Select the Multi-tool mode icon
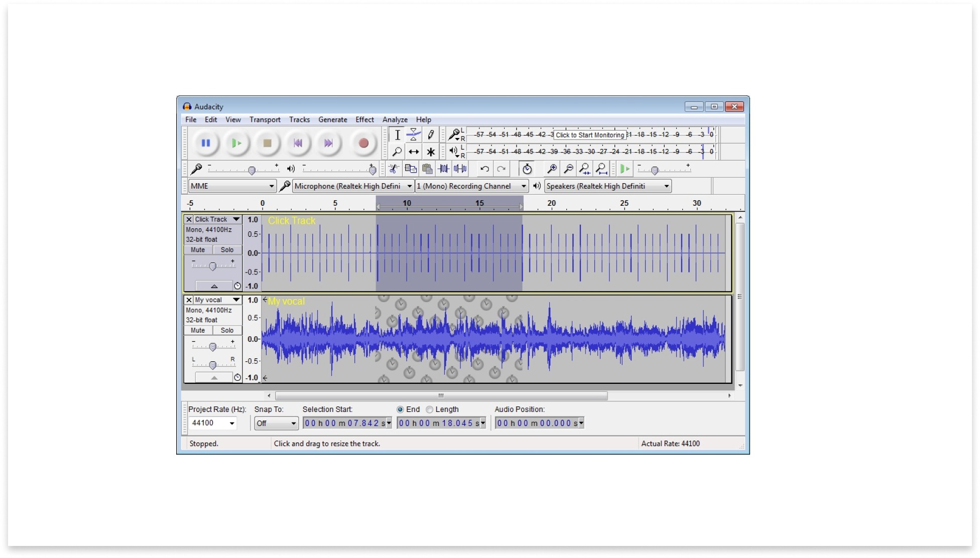Screen dimensions: 980x558 pos(430,151)
